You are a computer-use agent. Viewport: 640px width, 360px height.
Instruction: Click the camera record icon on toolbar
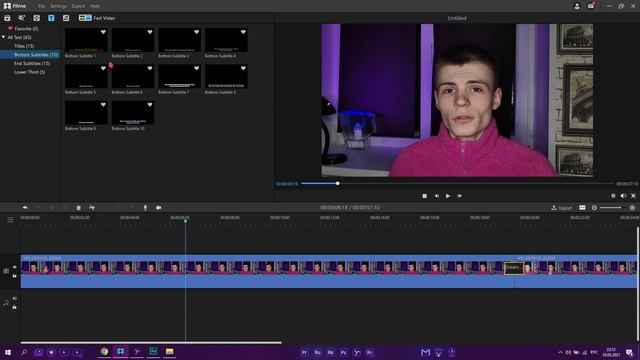[159, 208]
